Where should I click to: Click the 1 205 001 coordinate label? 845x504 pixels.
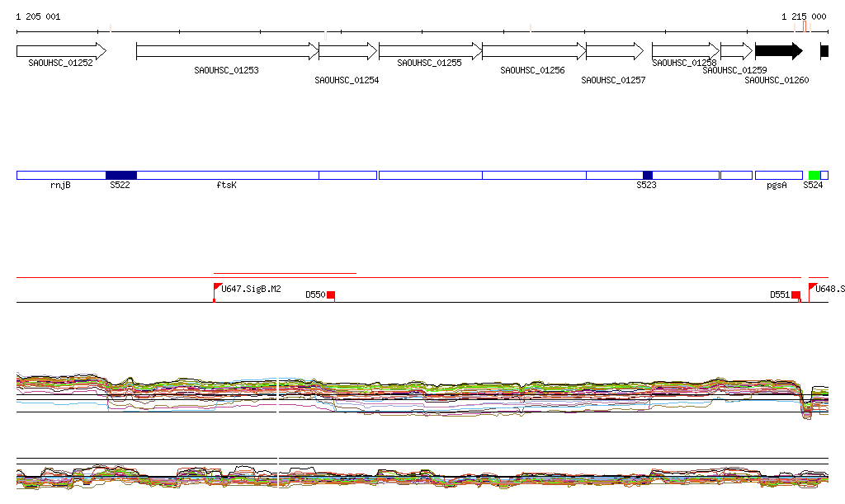38,16
